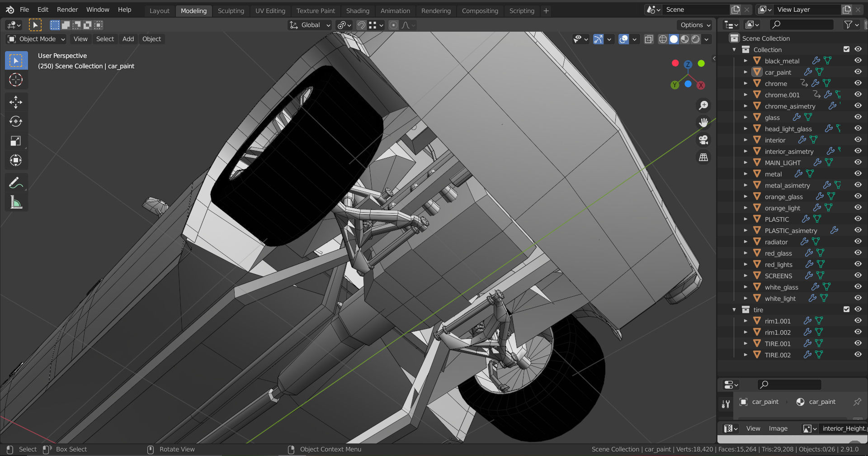Click the properties editor search field
This screenshot has width=868, height=456.
click(x=789, y=385)
